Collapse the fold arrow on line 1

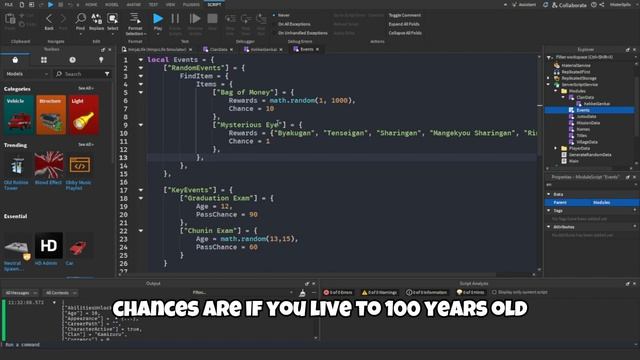click(x=141, y=60)
